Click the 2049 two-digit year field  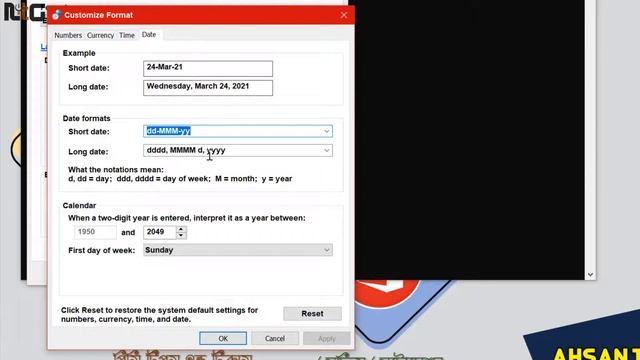[x=160, y=232]
